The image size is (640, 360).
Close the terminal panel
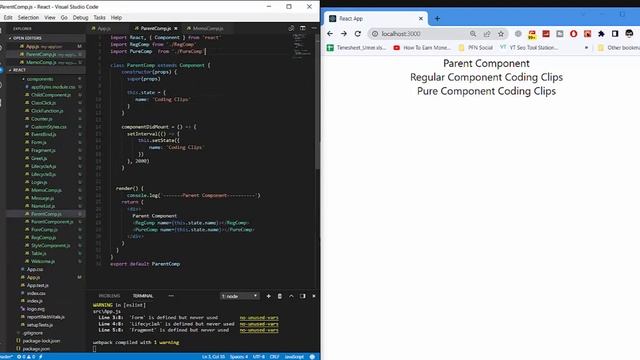click(x=313, y=296)
